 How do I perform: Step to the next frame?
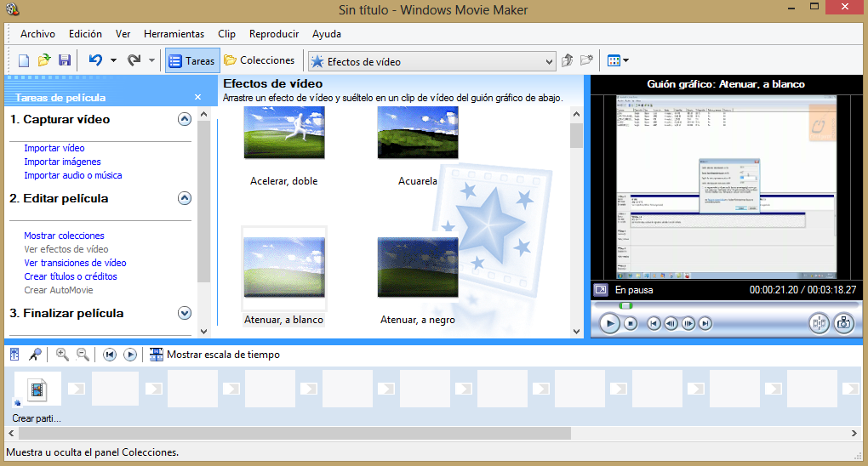click(688, 324)
